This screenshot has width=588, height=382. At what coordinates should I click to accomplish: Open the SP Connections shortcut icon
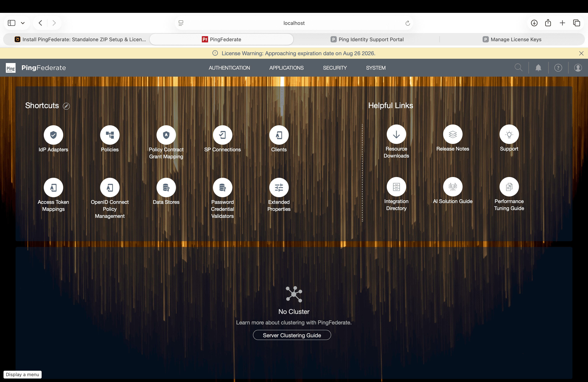tap(222, 135)
